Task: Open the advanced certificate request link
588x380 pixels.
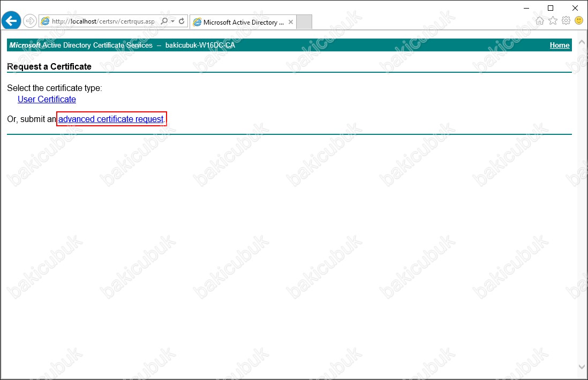Action: pyautogui.click(x=111, y=119)
